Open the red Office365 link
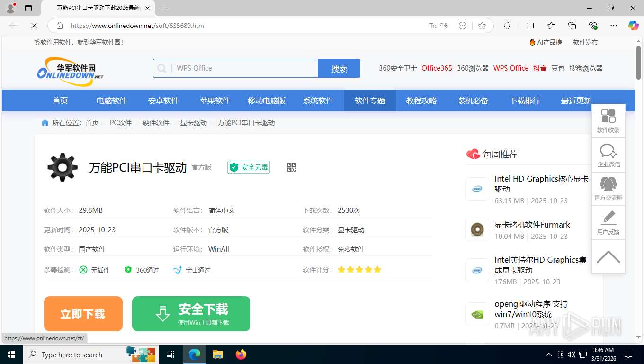The width and height of the screenshot is (644, 364). point(437,68)
